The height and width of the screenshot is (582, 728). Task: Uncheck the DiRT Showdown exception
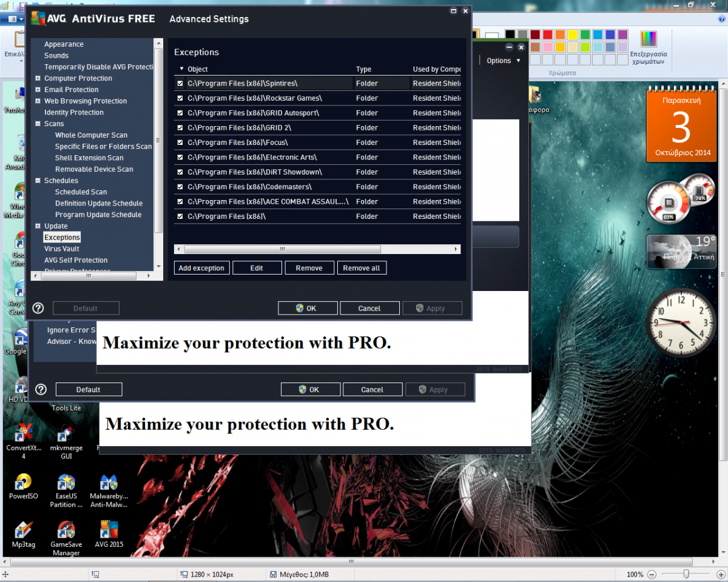pos(180,172)
